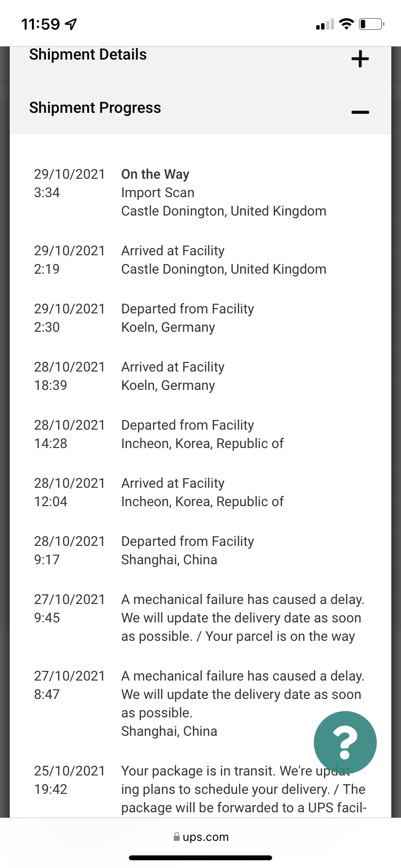Expand Shipment Details with plus icon
Image resolution: width=401 pixels, height=868 pixels.
point(360,59)
